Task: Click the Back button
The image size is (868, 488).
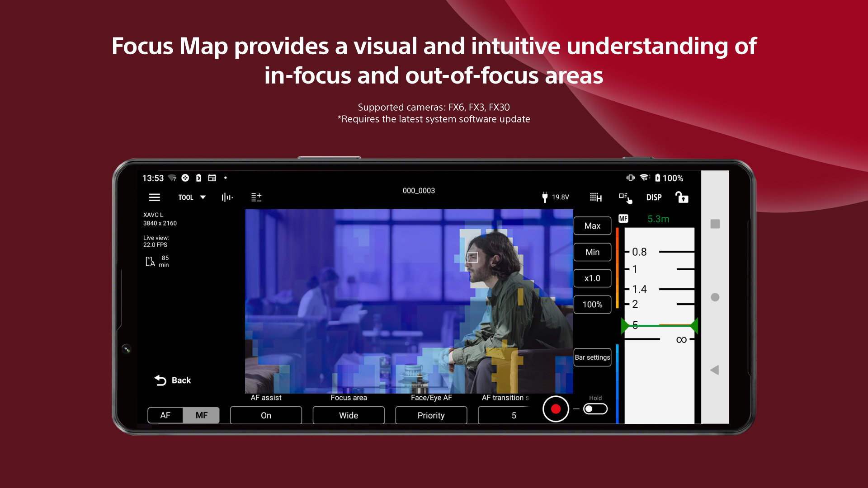Action: 173,380
